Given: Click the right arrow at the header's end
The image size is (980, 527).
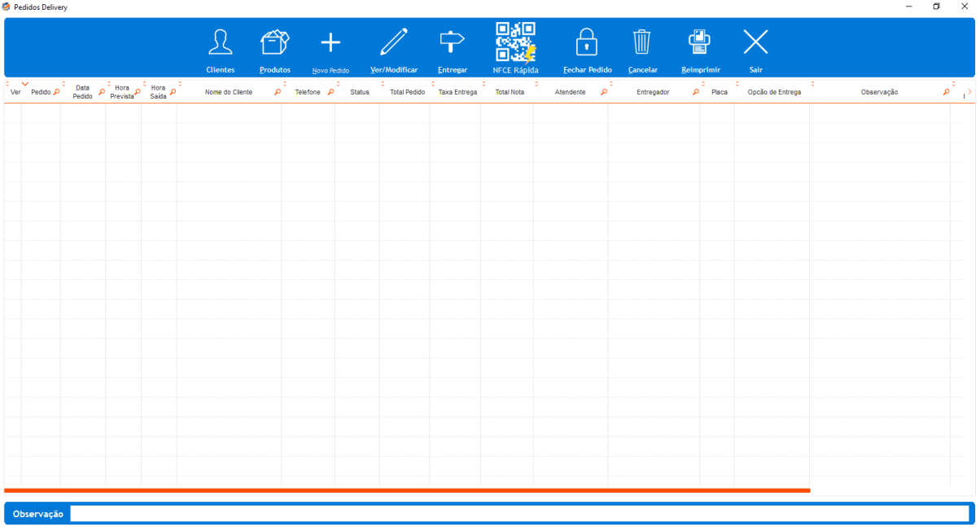Looking at the screenshot, I should pos(969,92).
